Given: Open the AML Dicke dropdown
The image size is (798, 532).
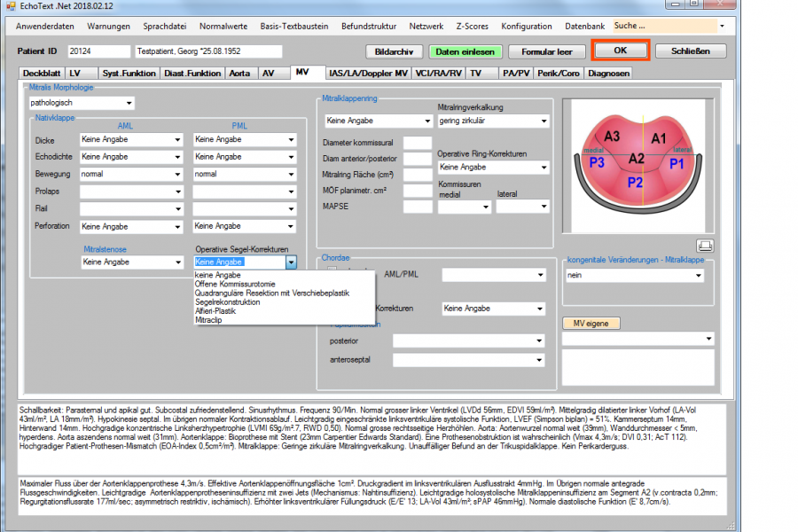Looking at the screenshot, I should pyautogui.click(x=131, y=139).
